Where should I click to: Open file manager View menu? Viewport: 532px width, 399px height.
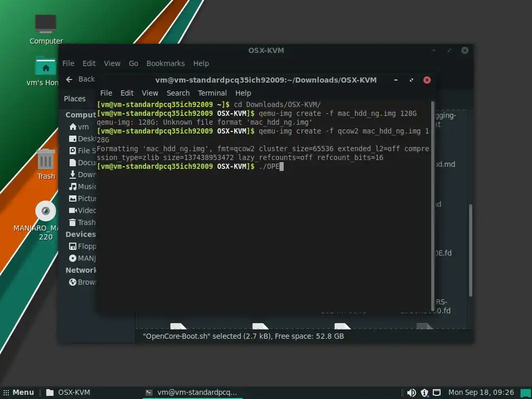[x=112, y=63]
